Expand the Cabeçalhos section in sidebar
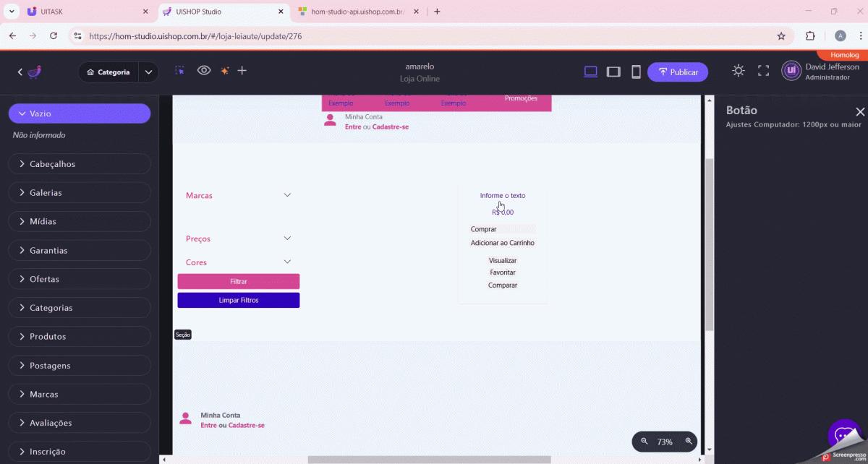868x464 pixels. pos(80,164)
